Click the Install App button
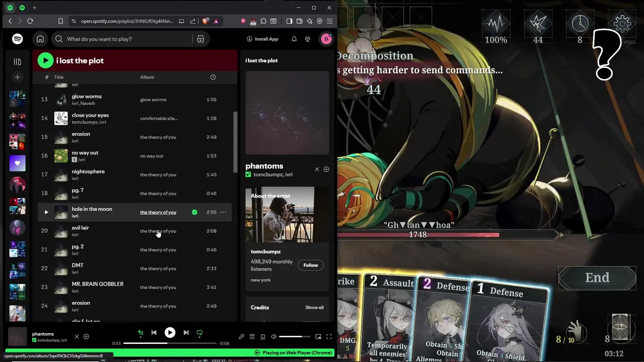This screenshot has height=362, width=644. point(262,39)
